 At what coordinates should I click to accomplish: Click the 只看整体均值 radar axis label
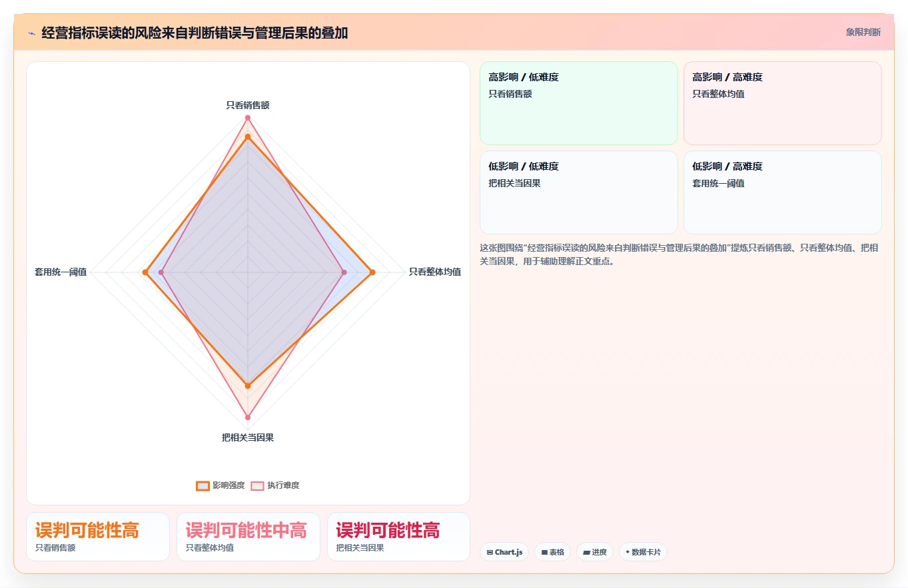pos(435,272)
